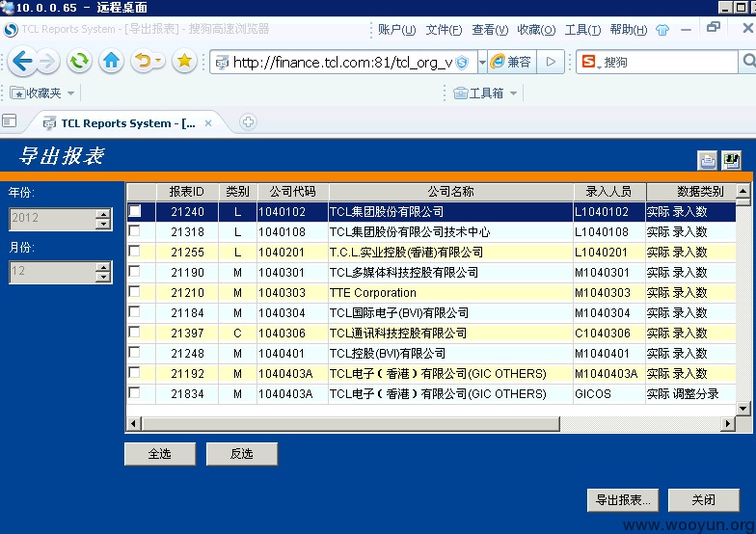Screen dimensions: 756x534
Task: Select the TTE Corporation row
Action: (431, 293)
